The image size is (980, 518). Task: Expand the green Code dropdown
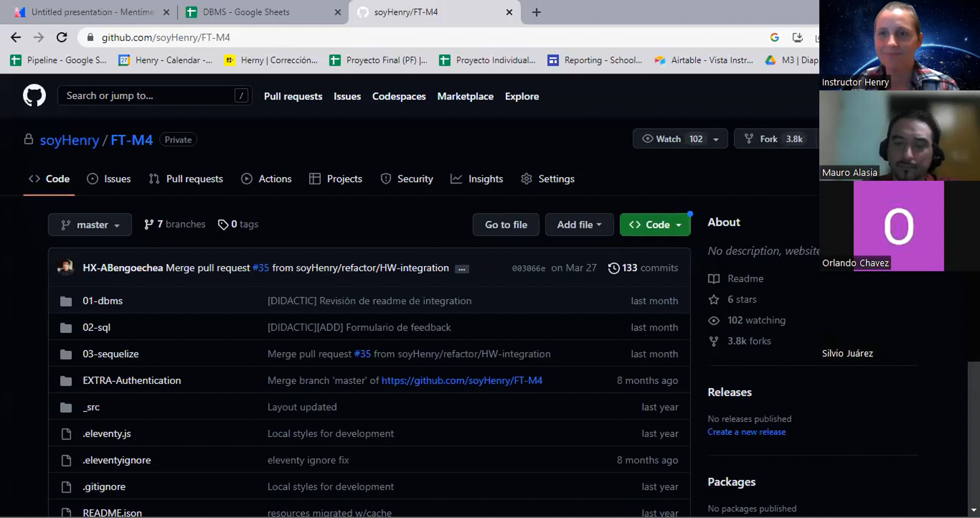(x=655, y=225)
